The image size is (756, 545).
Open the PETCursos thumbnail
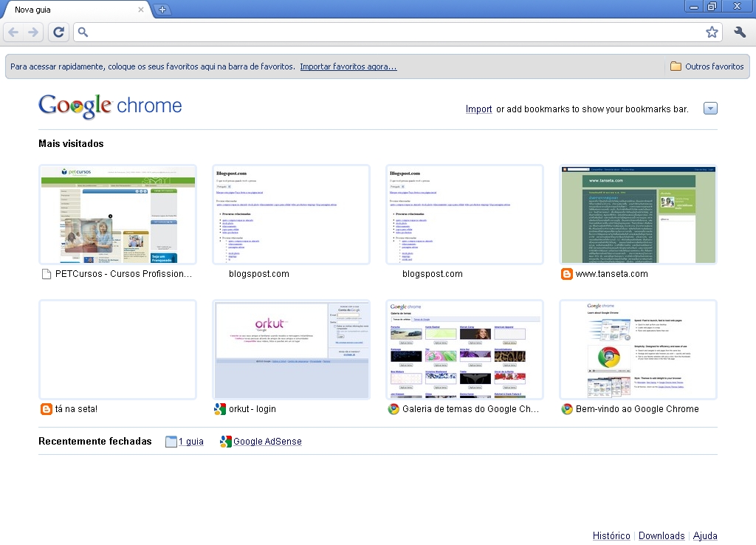click(x=117, y=215)
